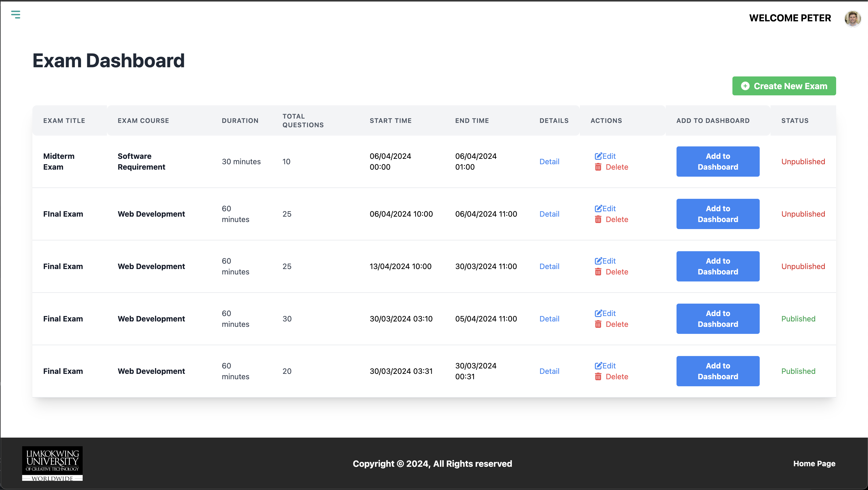Add Midterm Exam to the dashboard
The width and height of the screenshot is (868, 490).
(718, 162)
